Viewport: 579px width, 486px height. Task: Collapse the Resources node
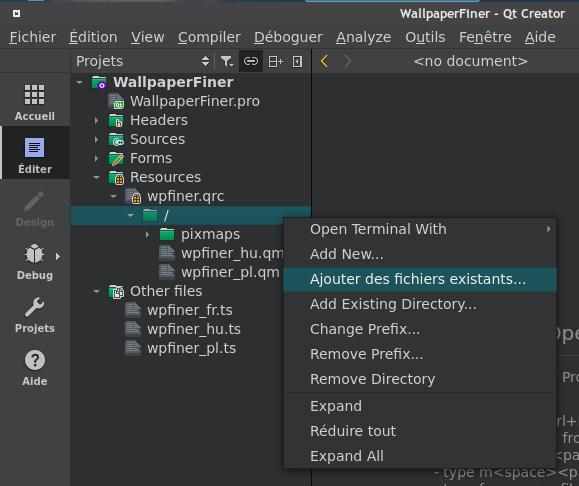click(x=96, y=178)
